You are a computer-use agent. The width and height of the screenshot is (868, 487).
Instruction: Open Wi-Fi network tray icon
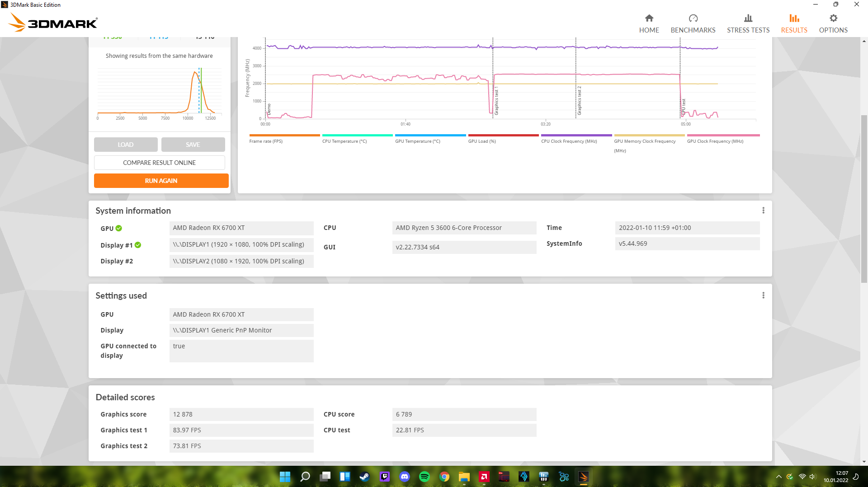click(x=802, y=477)
